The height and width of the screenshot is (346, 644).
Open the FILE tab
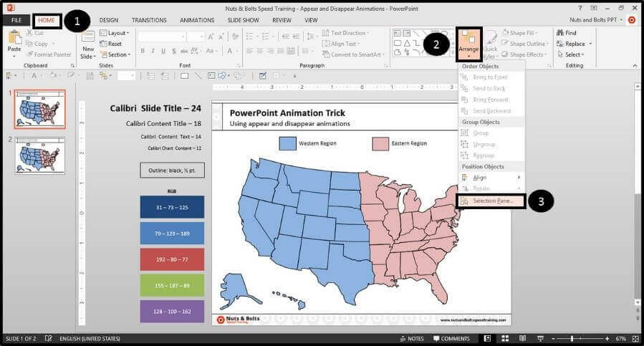(16, 20)
